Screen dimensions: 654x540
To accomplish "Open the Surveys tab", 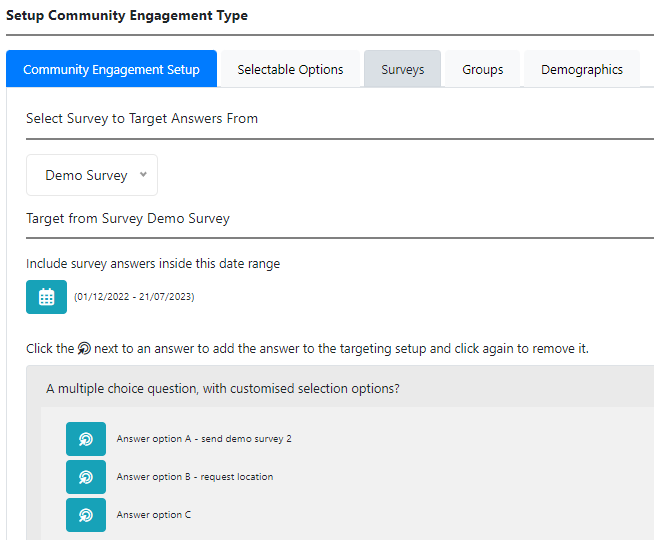I will click(402, 69).
